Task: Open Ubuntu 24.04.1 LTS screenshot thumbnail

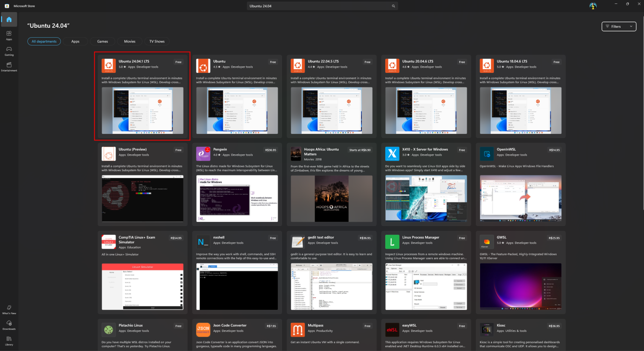Action: 142,111
